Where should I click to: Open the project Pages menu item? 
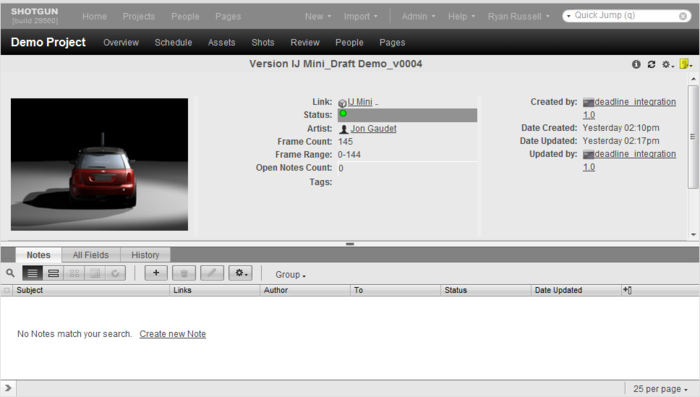[392, 42]
